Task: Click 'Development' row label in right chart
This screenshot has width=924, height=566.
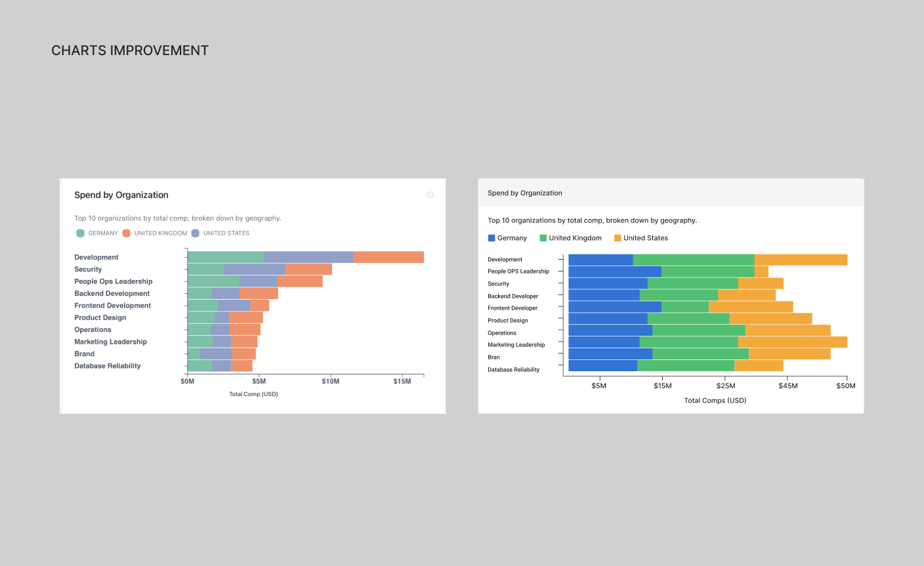Action: click(505, 260)
